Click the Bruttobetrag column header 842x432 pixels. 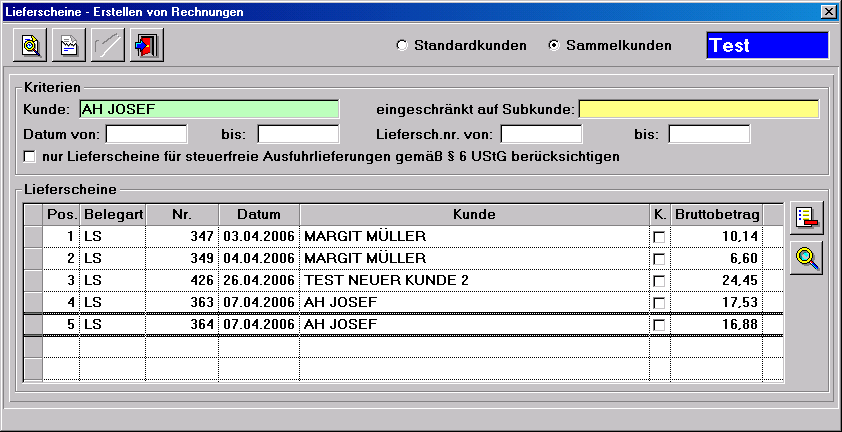tap(717, 215)
